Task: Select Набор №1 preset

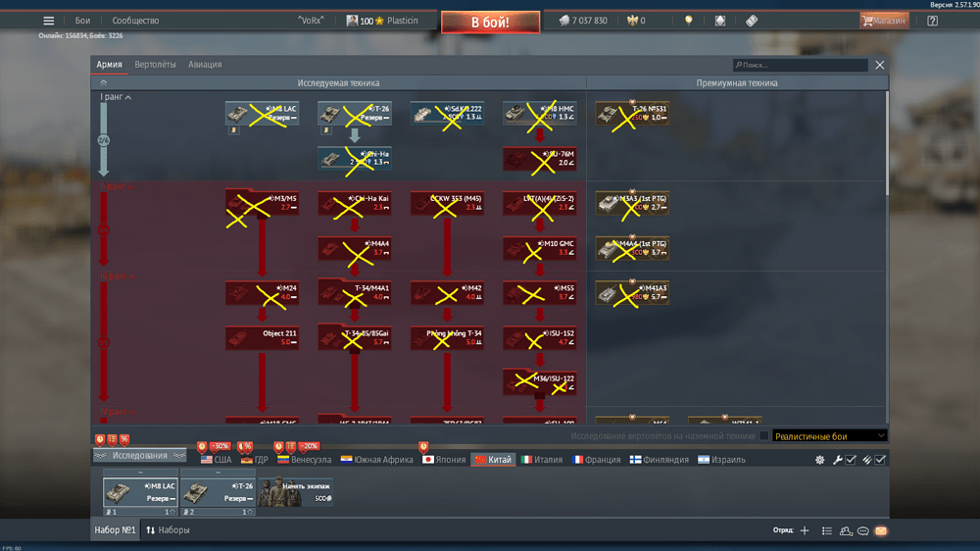Action: (x=115, y=530)
